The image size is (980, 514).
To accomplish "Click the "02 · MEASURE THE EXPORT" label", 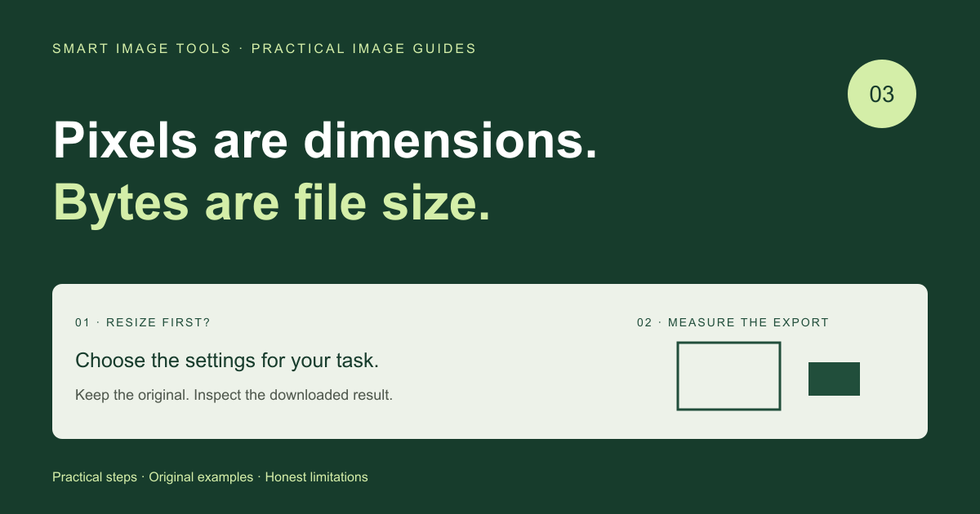I will coord(733,322).
